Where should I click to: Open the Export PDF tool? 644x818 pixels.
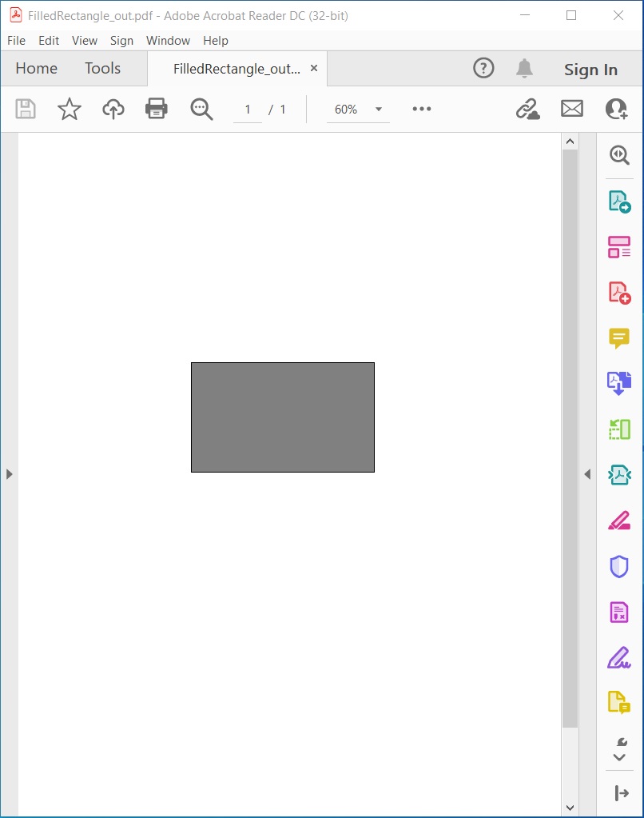[619, 202]
